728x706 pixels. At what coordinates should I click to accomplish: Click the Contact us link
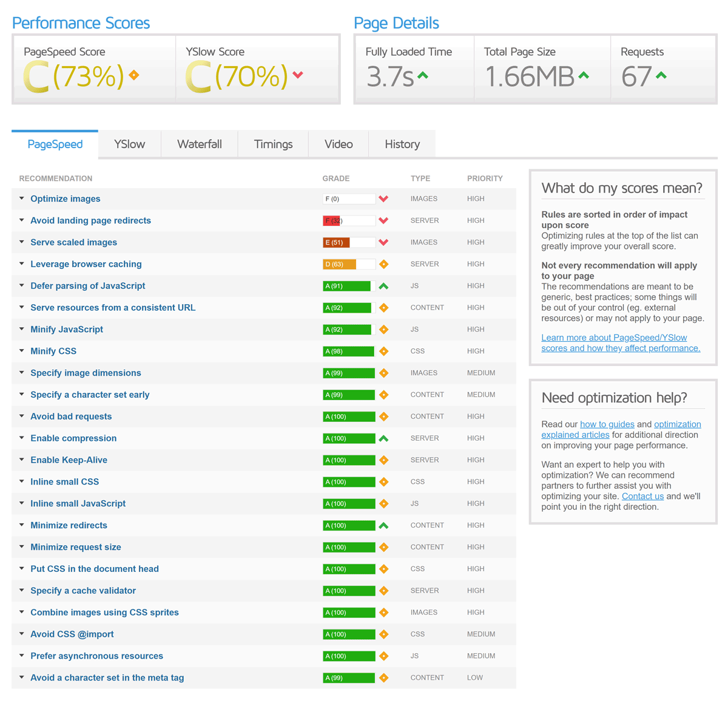coord(642,497)
